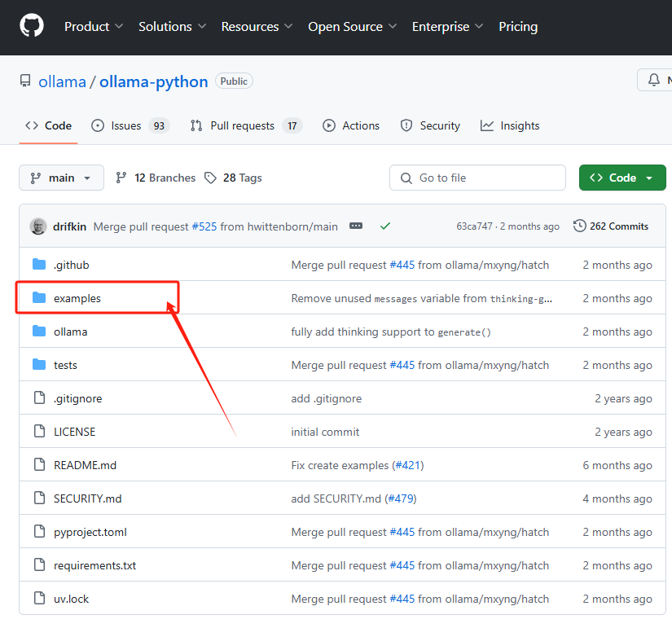Expand the Solutions menu

click(172, 27)
